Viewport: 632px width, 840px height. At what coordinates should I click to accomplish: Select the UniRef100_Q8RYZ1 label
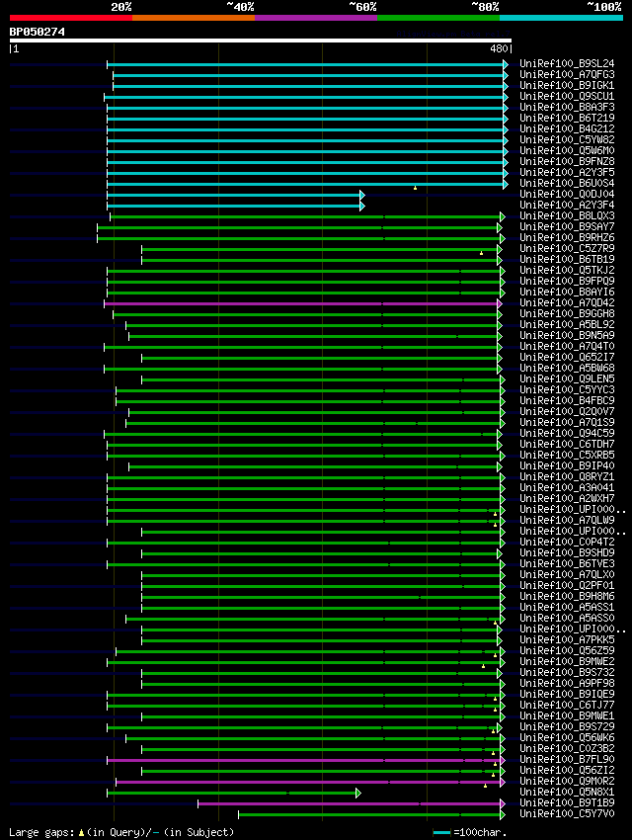(567, 476)
